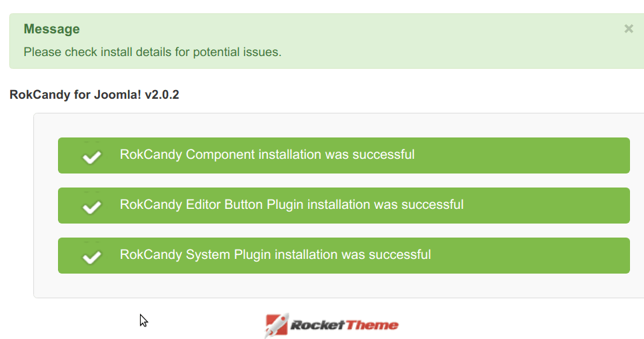The width and height of the screenshot is (644, 339).
Task: Click the red rocket icon in RocketTheme logo
Action: (x=277, y=326)
